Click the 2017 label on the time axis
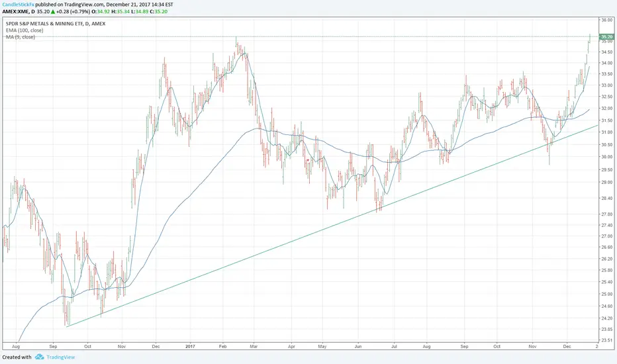 [x=190, y=347]
